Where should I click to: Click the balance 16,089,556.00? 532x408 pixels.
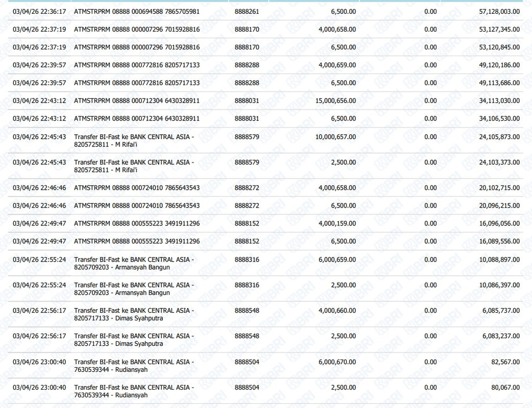(499, 241)
